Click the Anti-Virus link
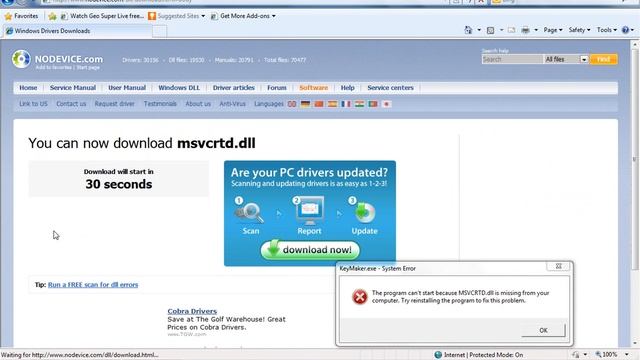 pyautogui.click(x=233, y=104)
